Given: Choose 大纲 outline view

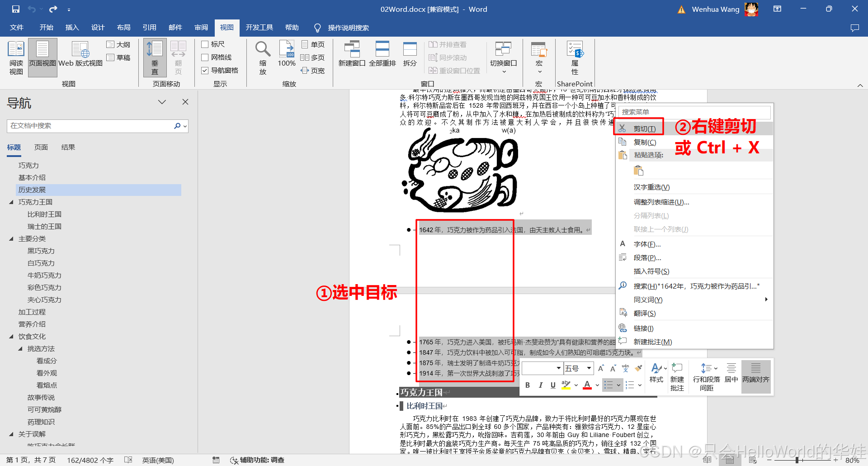Looking at the screenshot, I should [x=118, y=44].
